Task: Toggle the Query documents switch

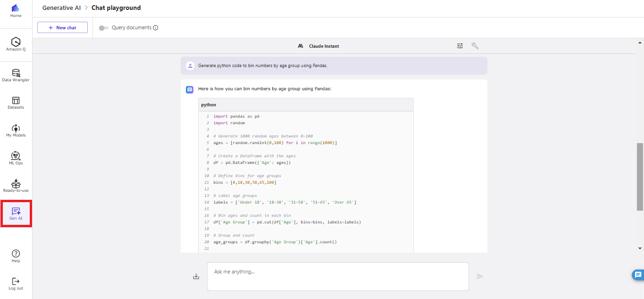Action: pos(104,28)
